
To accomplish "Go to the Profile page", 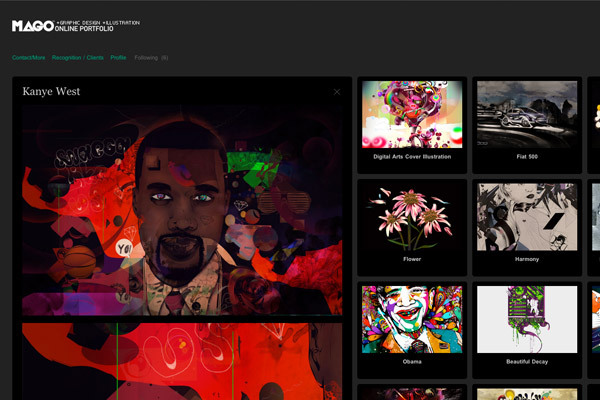I will (118, 58).
